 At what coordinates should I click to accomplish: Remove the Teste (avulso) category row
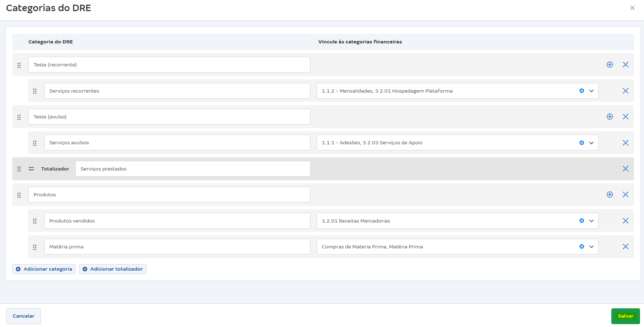[625, 117]
